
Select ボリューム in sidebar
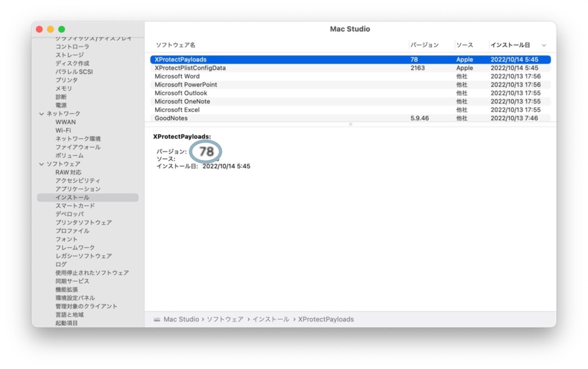pos(69,155)
